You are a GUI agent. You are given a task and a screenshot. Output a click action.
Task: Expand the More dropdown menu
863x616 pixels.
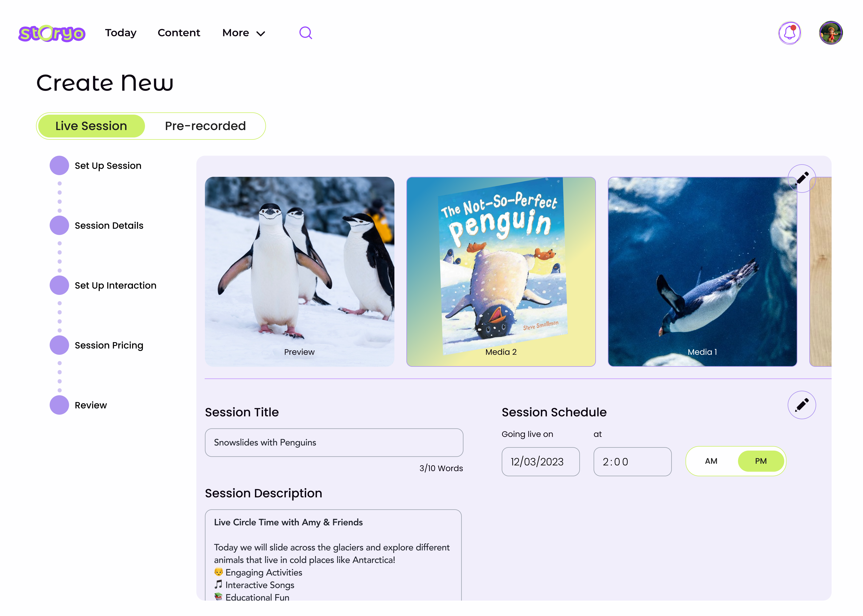click(244, 33)
